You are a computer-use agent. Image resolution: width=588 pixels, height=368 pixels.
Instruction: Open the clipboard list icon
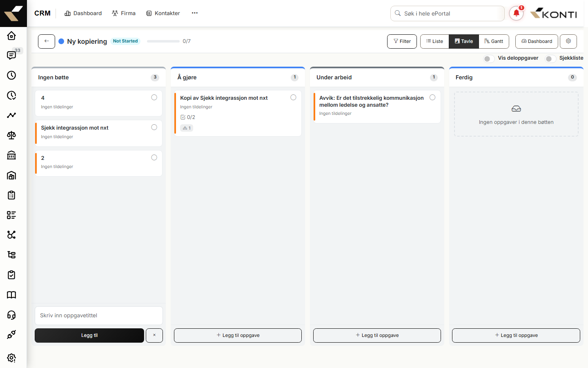[11, 195]
